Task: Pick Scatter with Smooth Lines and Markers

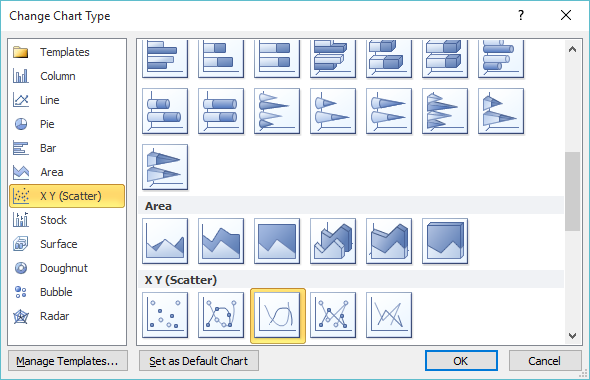Action: click(221, 315)
